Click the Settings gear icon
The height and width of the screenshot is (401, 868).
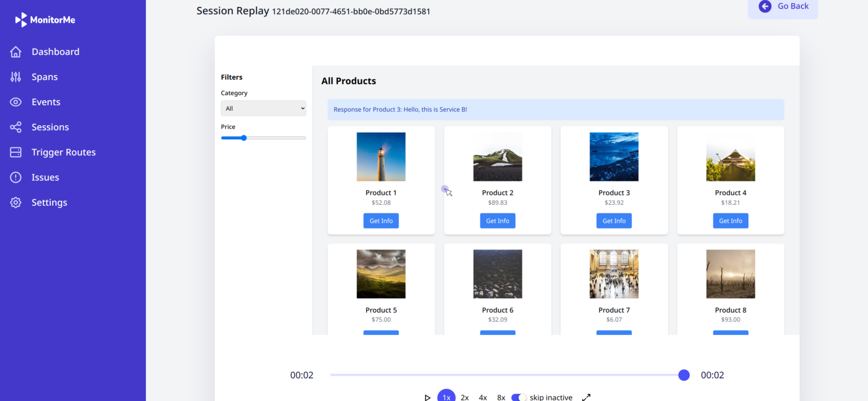16,202
